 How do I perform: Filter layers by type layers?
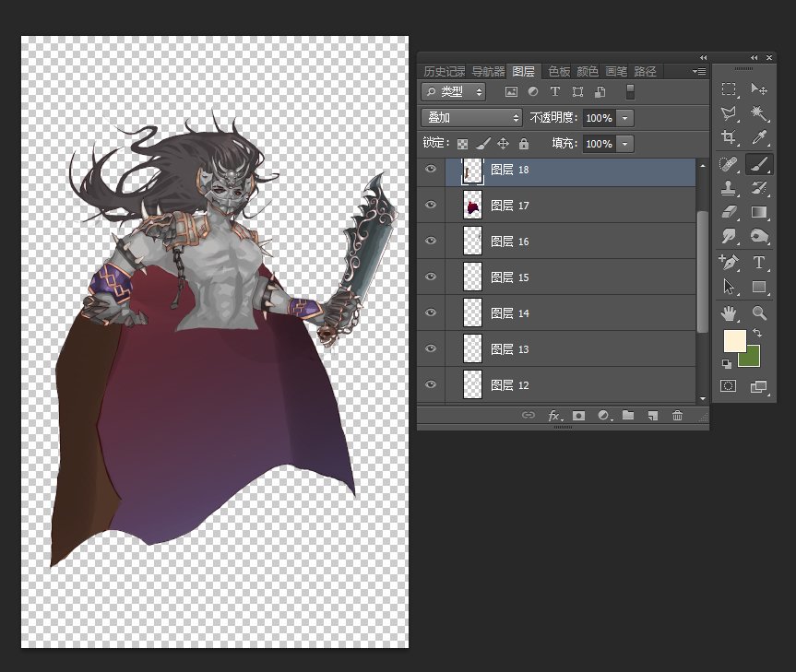tap(555, 91)
